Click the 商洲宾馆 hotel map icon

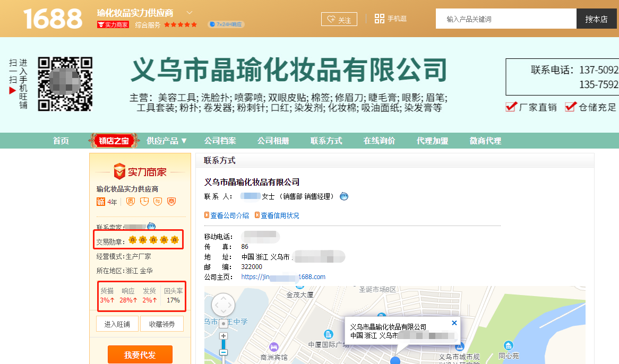(x=273, y=347)
